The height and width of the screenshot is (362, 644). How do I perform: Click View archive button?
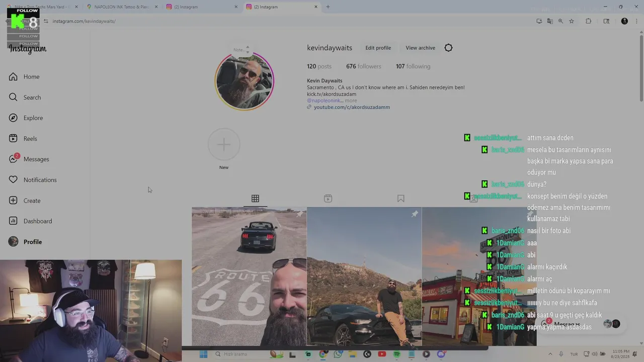(x=420, y=48)
